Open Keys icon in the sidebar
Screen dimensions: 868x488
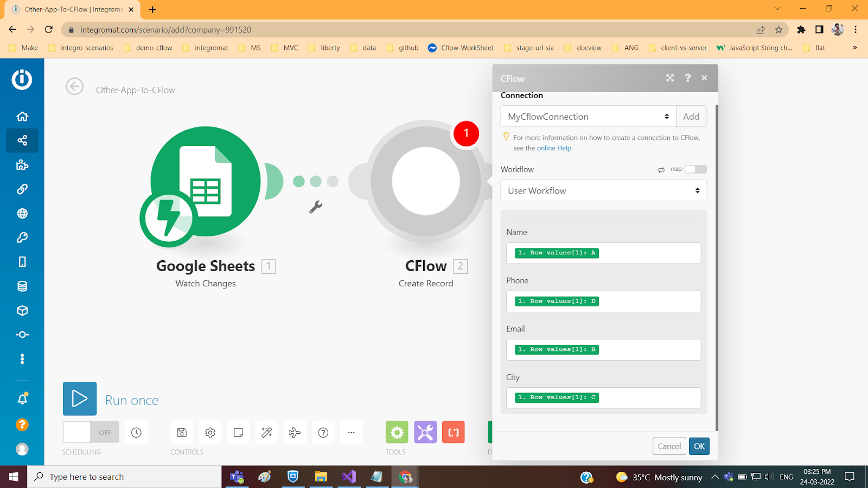coord(22,237)
